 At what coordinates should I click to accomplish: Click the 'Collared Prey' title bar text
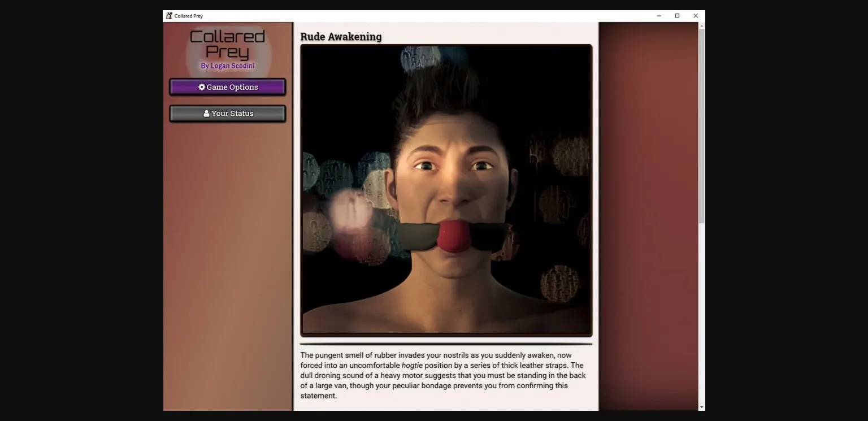click(189, 16)
